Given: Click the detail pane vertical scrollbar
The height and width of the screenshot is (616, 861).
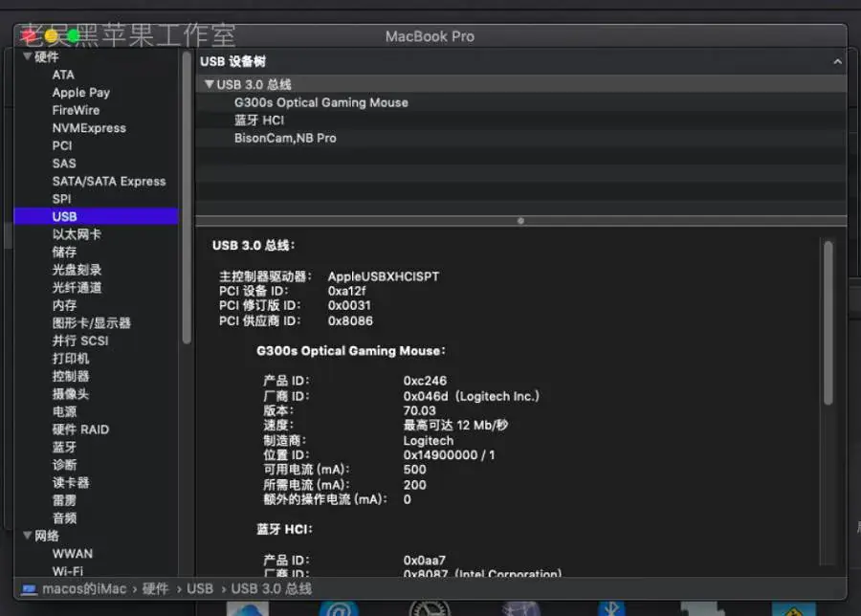Looking at the screenshot, I should (828, 322).
